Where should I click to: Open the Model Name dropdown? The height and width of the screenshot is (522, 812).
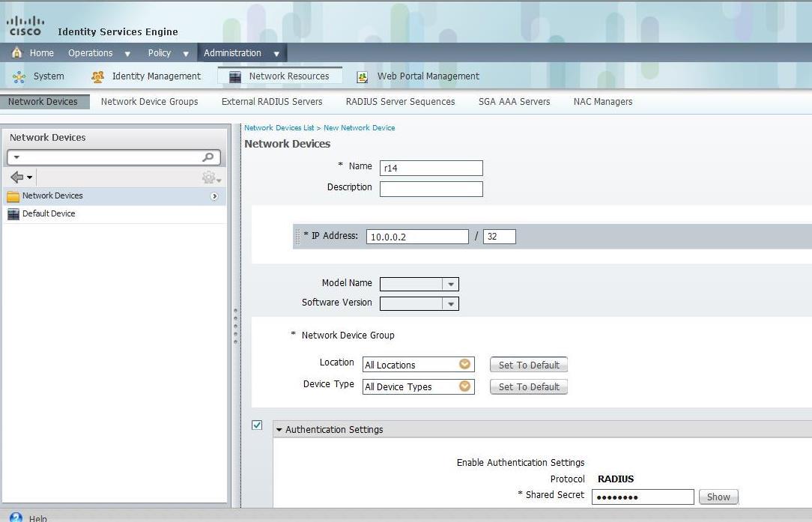pyautogui.click(x=450, y=284)
